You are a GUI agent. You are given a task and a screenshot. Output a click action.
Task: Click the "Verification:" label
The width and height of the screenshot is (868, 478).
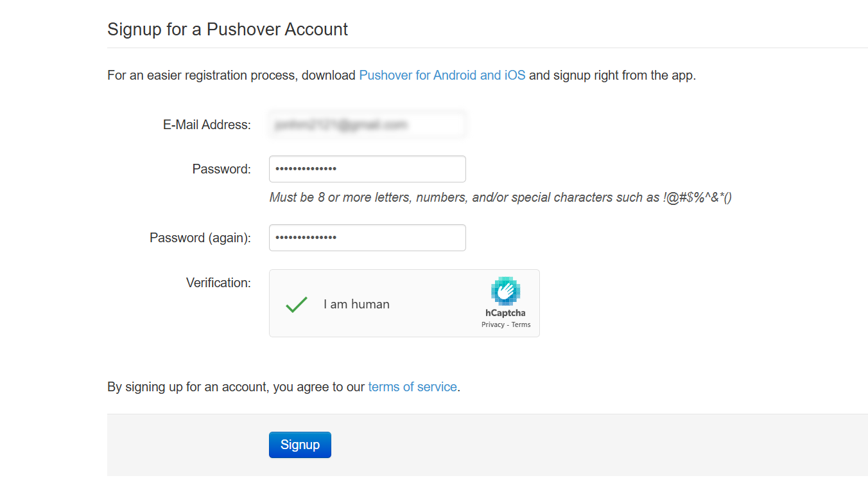pos(218,283)
